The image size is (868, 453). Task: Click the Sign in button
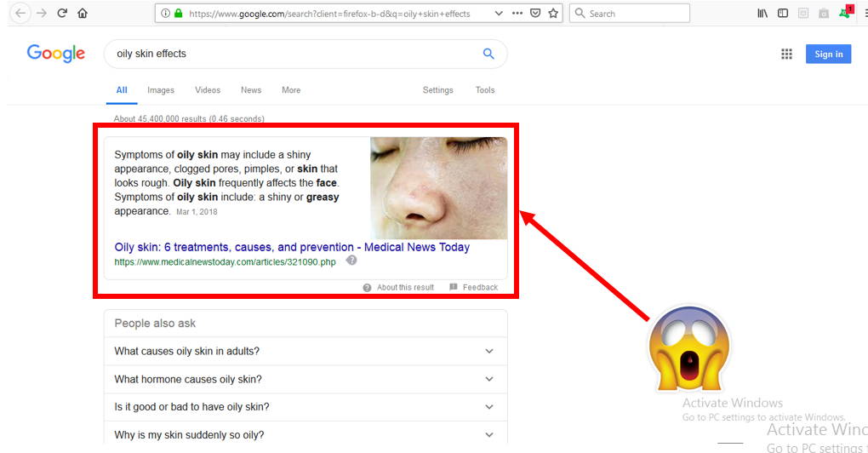pyautogui.click(x=828, y=54)
